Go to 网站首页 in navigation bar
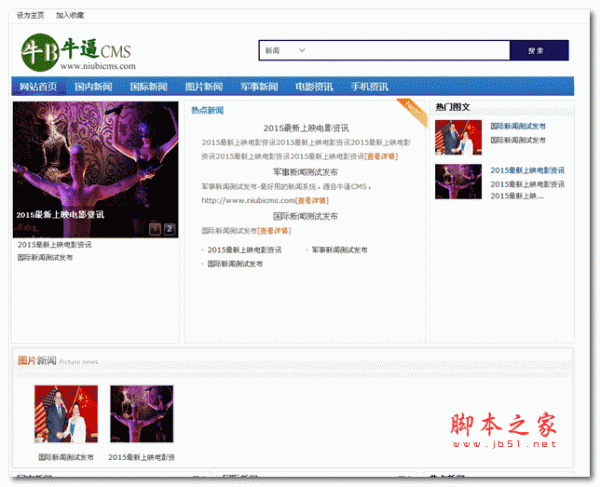 pos(38,86)
